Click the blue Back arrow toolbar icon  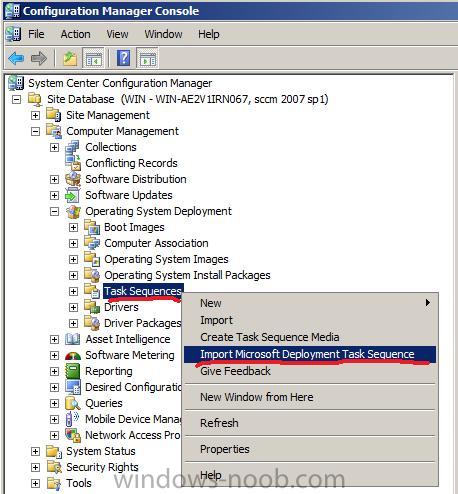(16, 59)
